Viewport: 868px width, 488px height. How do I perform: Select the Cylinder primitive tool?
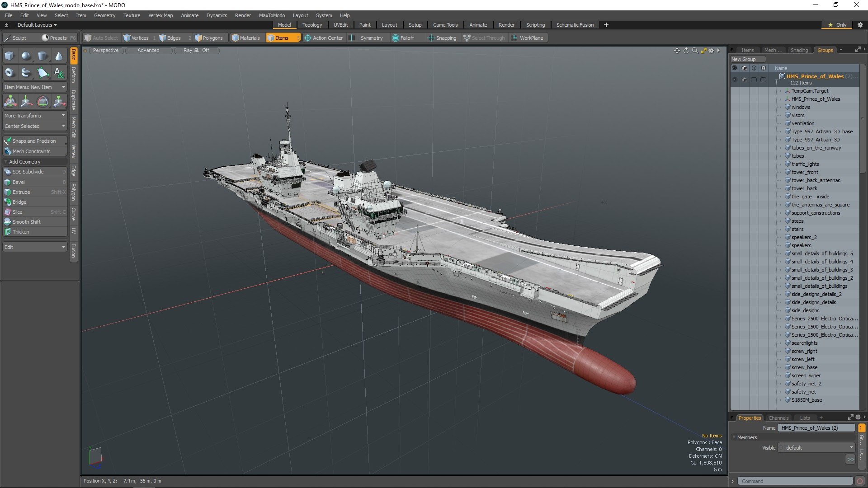click(42, 56)
